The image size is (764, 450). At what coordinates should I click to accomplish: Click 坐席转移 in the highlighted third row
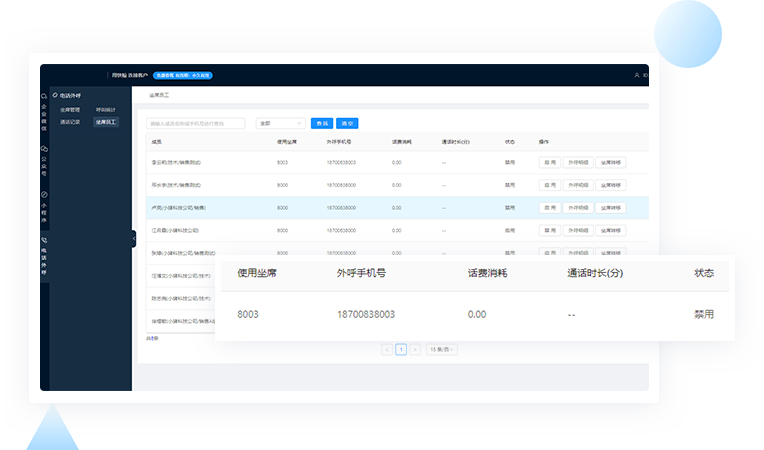click(611, 208)
